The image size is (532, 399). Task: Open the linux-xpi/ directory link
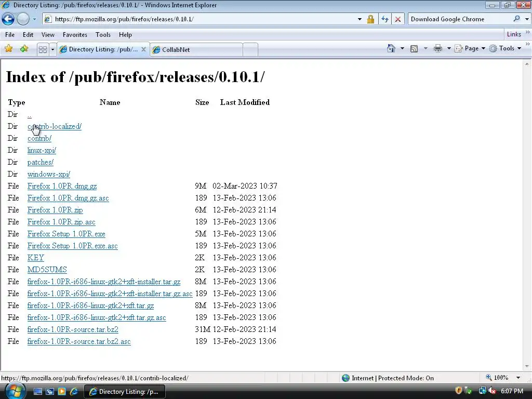click(42, 150)
